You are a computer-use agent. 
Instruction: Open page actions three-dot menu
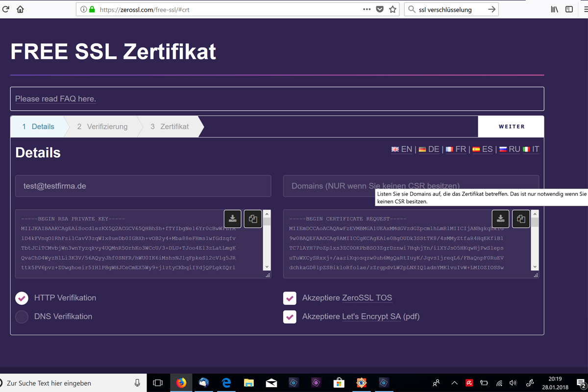[367, 9]
